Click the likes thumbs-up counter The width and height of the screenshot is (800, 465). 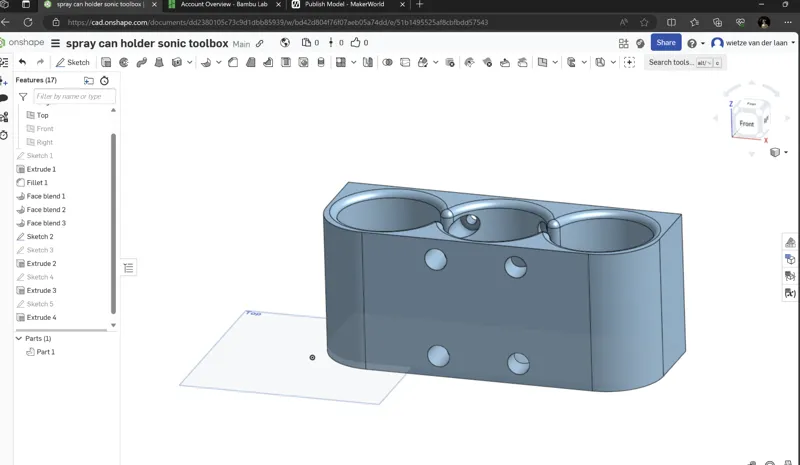(x=359, y=43)
